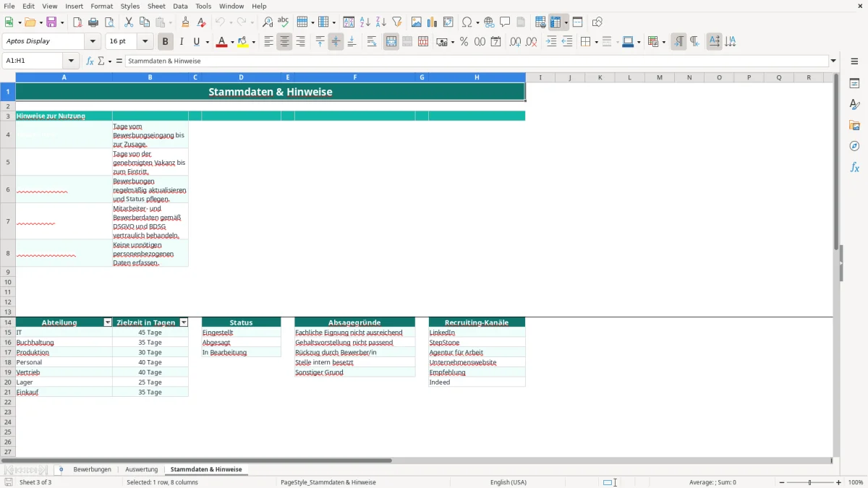Click the Draw Functions shapes icon
This screenshot has width=868, height=488.
(597, 22)
